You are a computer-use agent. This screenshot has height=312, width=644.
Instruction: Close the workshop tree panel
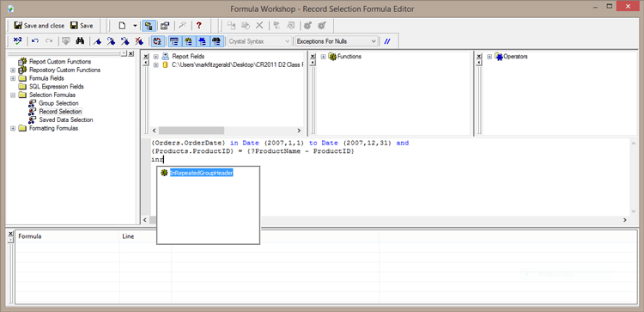pos(131,54)
